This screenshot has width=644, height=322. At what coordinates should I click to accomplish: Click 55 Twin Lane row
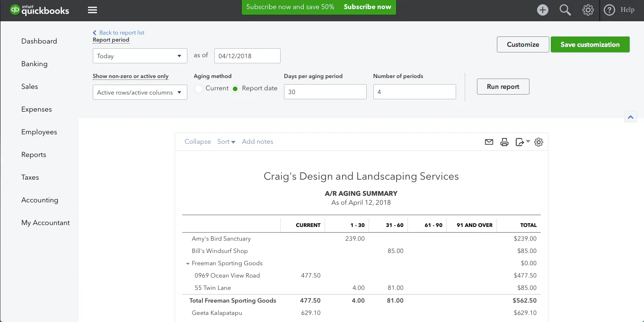click(x=212, y=288)
